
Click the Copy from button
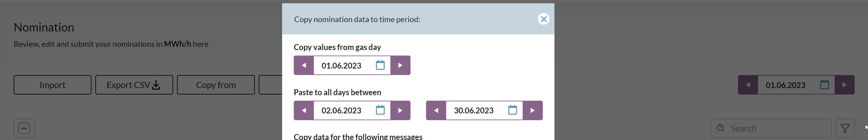click(216, 85)
